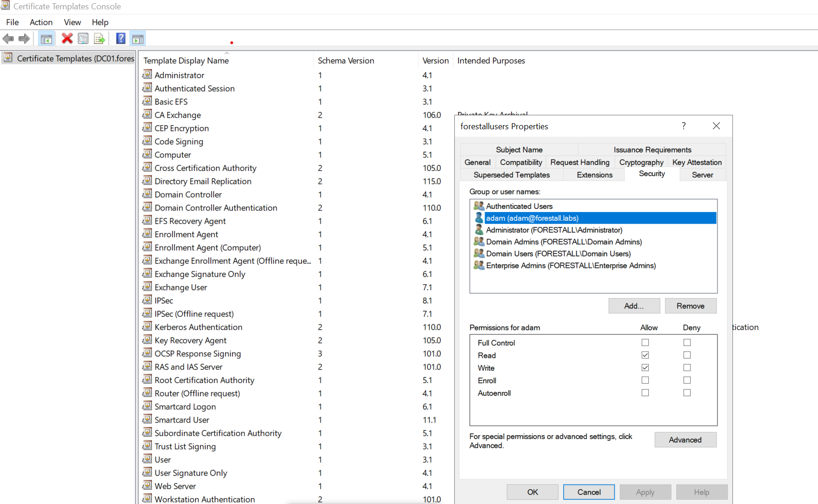Open Properties via the toolbar icon
The height and width of the screenshot is (504, 818).
point(83,39)
